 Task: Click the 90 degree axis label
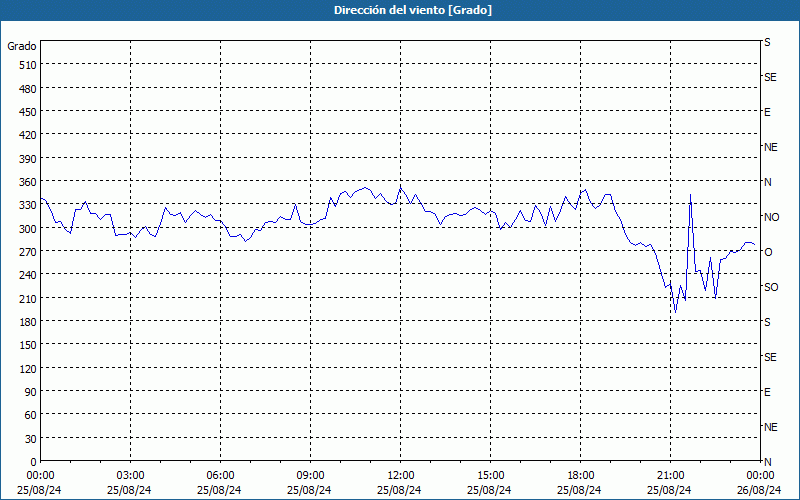(31, 392)
